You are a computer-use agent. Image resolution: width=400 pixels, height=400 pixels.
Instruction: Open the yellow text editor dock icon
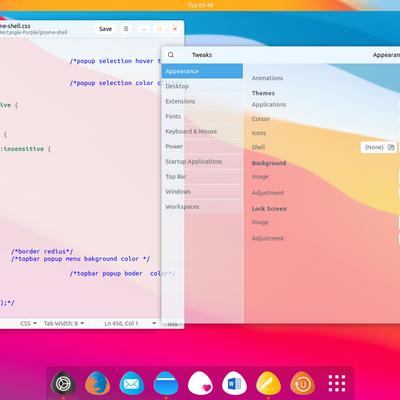pyautogui.click(x=269, y=383)
